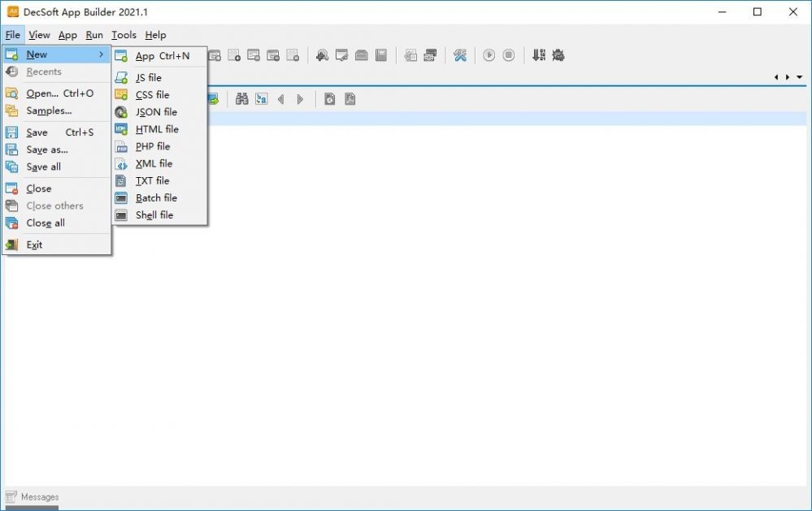
Task: Click the binoculars find icon
Action: (x=242, y=99)
